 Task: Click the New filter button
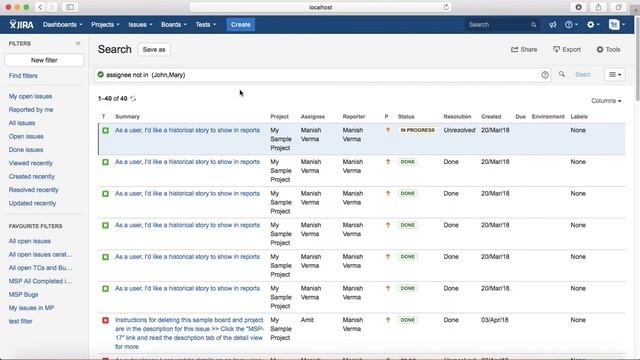tap(44, 60)
